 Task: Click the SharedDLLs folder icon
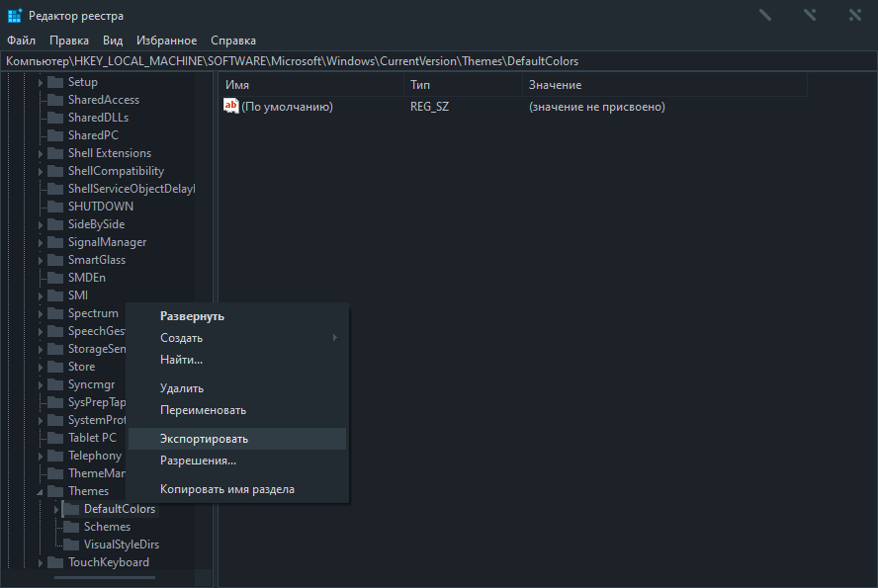click(55, 118)
